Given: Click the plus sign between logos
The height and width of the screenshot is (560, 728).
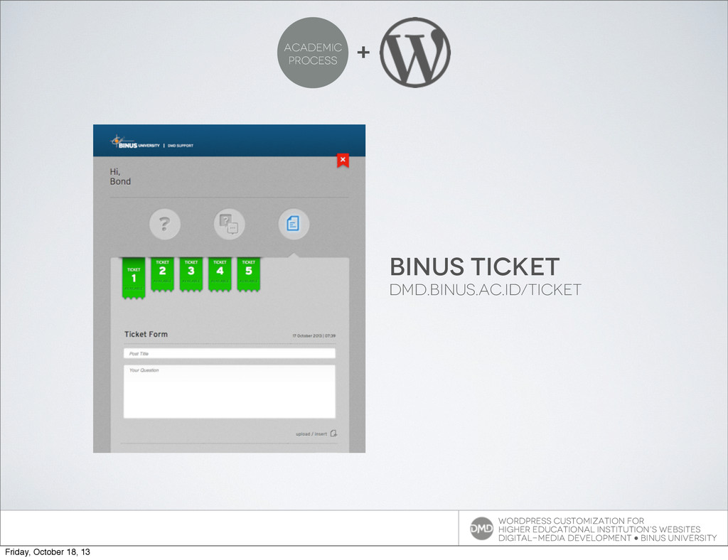Looking at the screenshot, I should (363, 52).
